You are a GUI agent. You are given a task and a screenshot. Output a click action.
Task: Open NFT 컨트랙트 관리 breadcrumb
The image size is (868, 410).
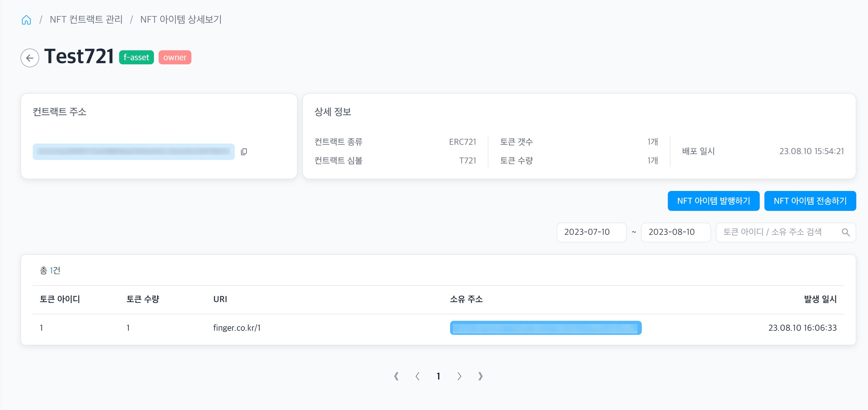pyautogui.click(x=86, y=20)
